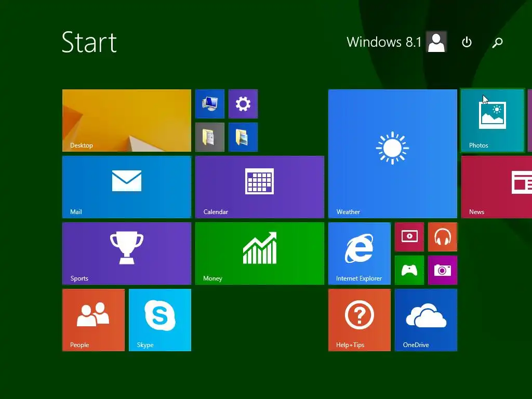Open the This PC small tile
The width and height of the screenshot is (532, 399).
point(210,104)
